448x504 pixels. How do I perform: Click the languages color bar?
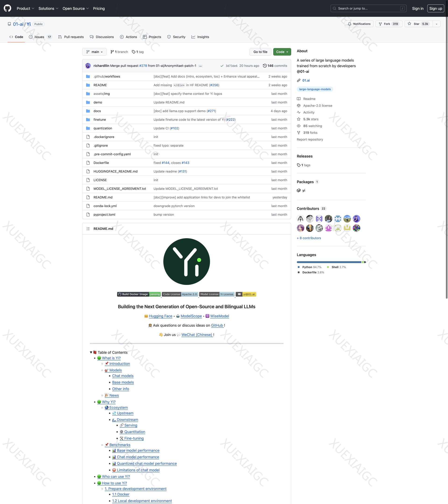[x=331, y=262]
